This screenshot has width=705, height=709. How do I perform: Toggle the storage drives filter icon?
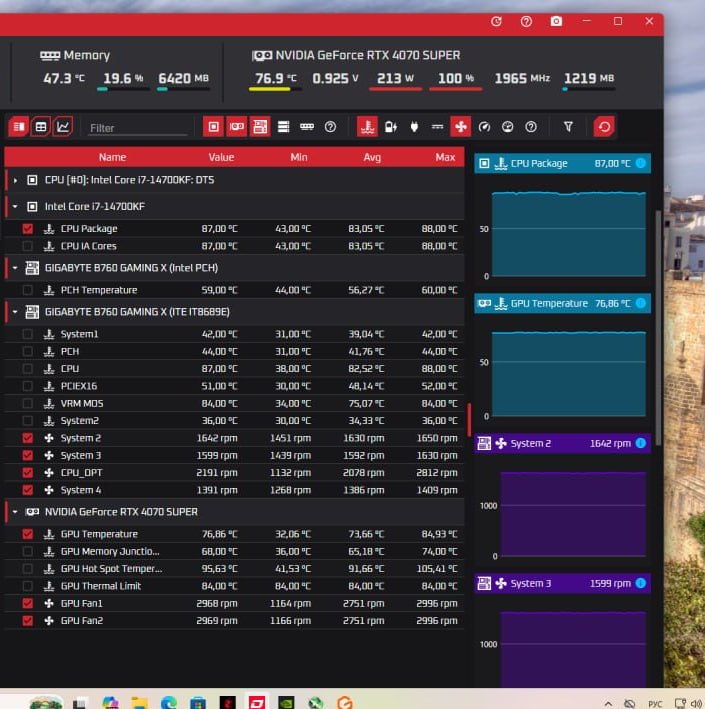[x=284, y=127]
